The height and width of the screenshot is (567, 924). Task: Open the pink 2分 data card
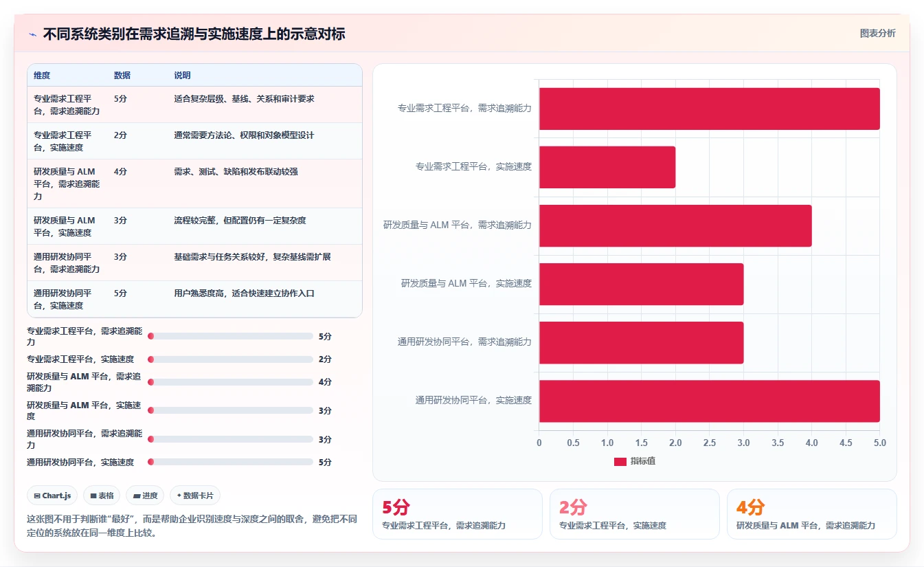click(634, 514)
